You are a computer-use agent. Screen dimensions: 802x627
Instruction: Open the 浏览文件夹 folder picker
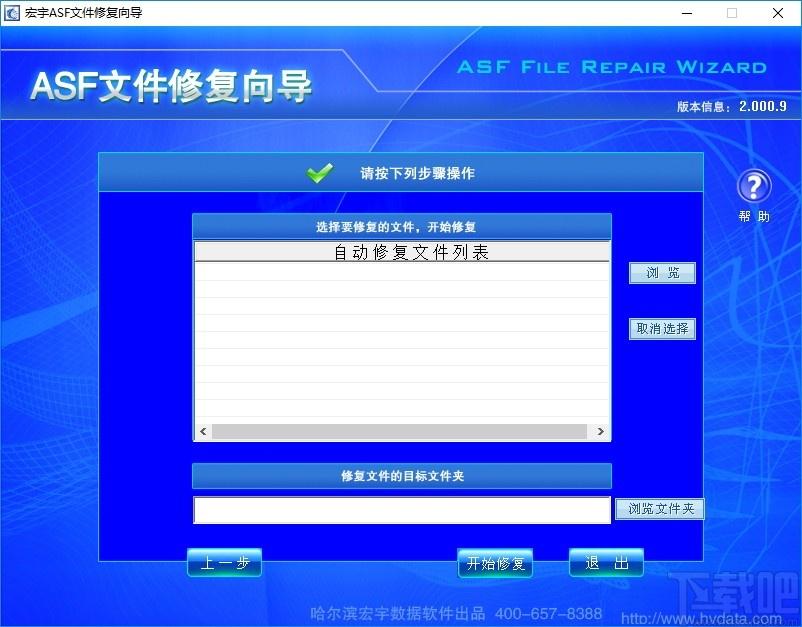660,509
